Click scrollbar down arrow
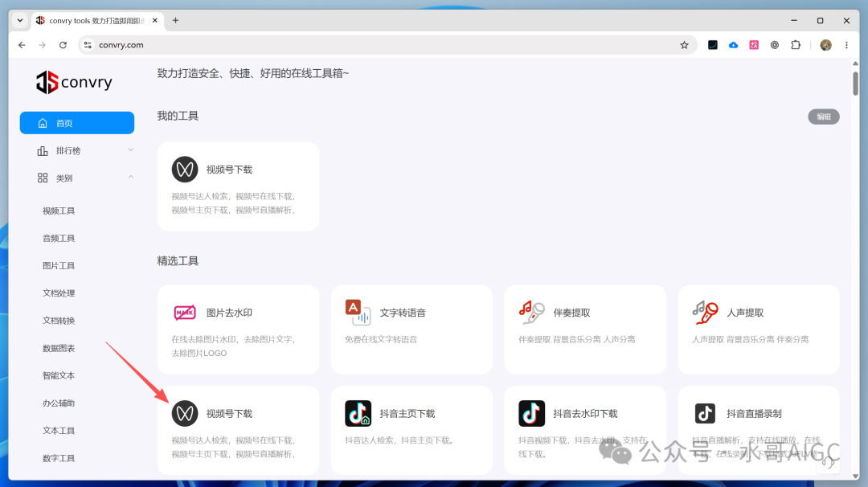 point(855,476)
